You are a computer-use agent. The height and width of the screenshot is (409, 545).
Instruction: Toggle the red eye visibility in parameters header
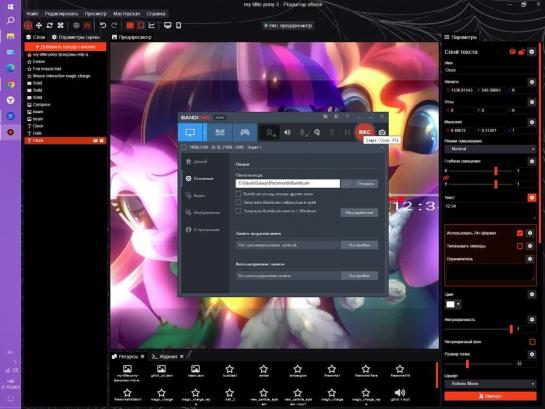(x=512, y=52)
